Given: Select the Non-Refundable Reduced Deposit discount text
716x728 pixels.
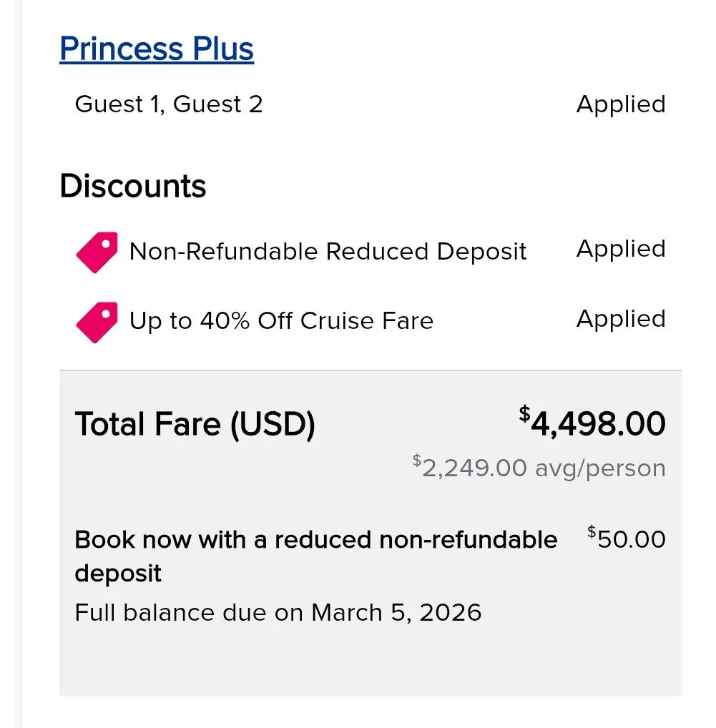Looking at the screenshot, I should 328,252.
